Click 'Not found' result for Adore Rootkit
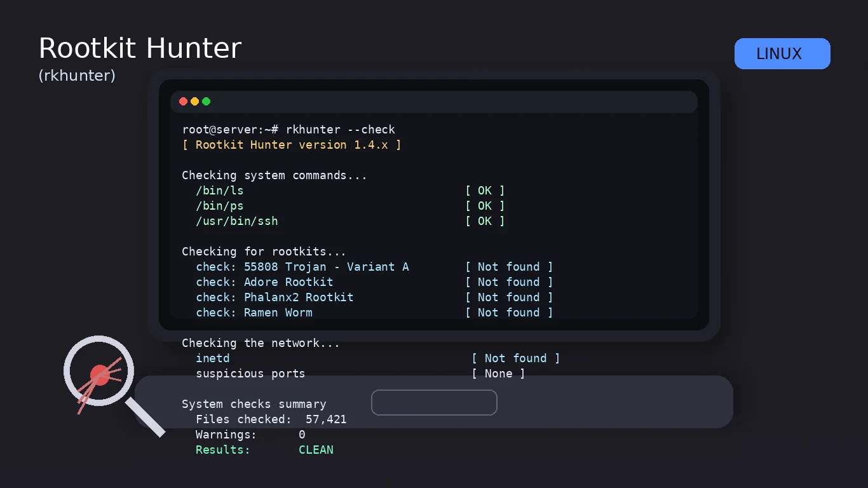 tap(509, 282)
